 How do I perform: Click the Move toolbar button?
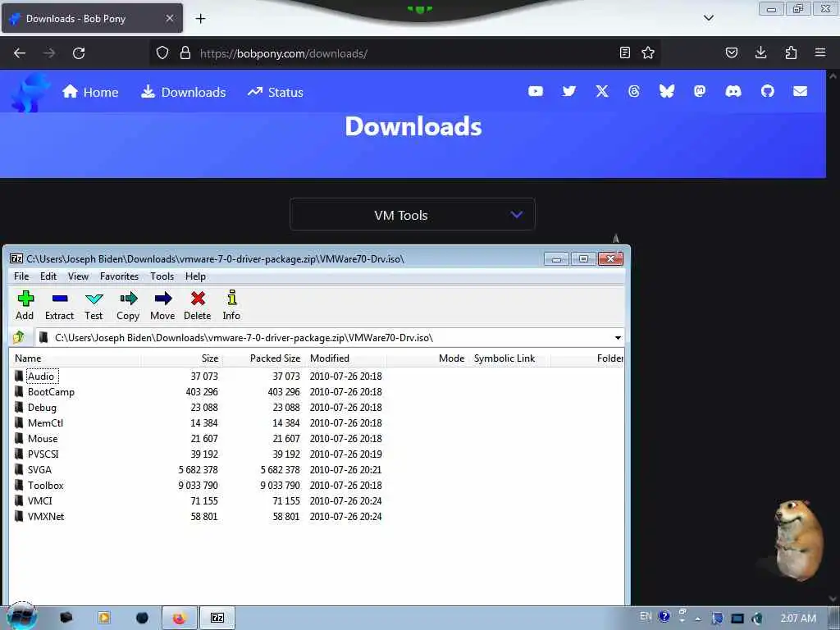[x=162, y=305]
